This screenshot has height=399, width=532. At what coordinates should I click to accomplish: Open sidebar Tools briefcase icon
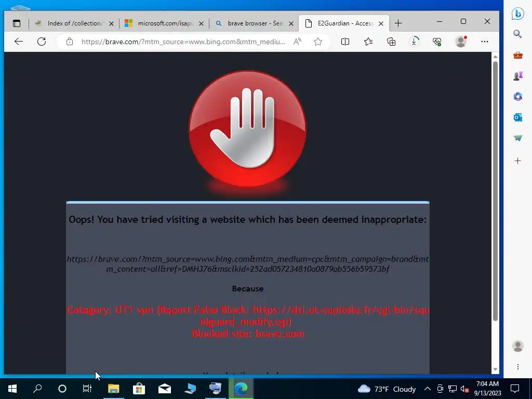(x=518, y=55)
